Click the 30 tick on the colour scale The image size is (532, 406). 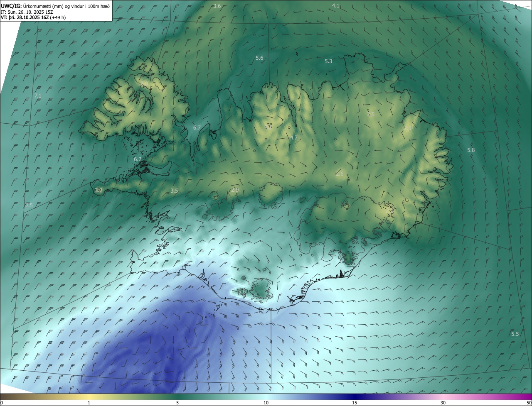(443, 403)
